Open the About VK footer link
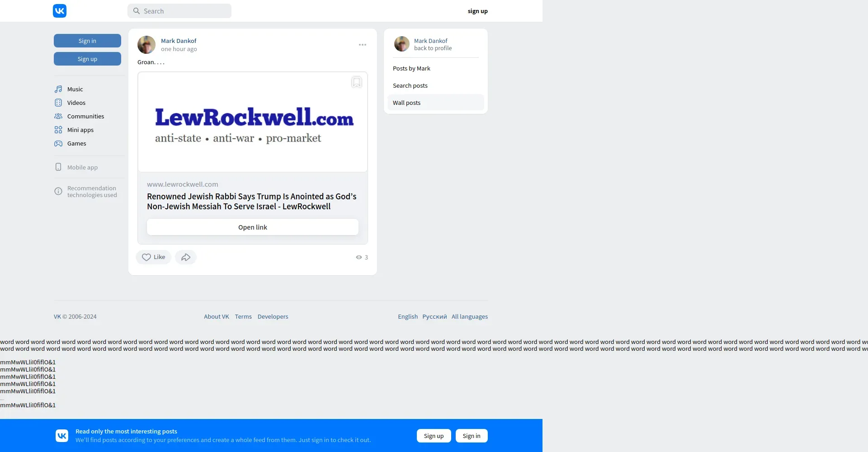The height and width of the screenshot is (452, 868). click(x=217, y=316)
